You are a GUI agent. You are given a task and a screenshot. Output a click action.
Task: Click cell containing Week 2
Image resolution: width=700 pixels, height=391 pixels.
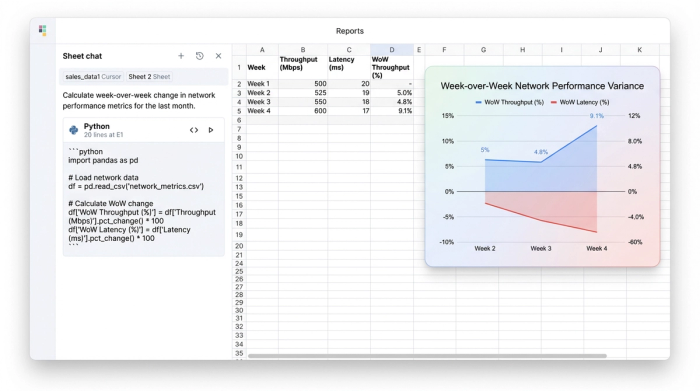(262, 93)
